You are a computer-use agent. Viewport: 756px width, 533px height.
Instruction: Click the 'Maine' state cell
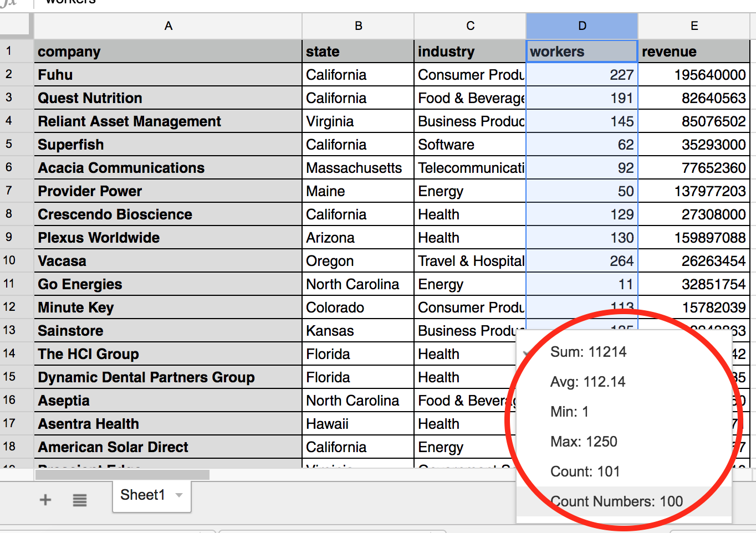(x=359, y=191)
